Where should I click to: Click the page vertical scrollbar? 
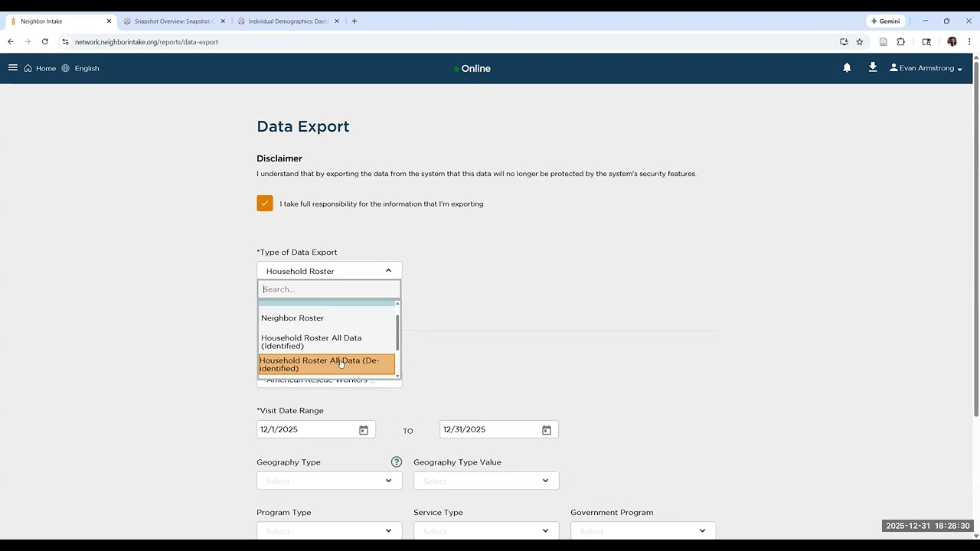point(975,239)
